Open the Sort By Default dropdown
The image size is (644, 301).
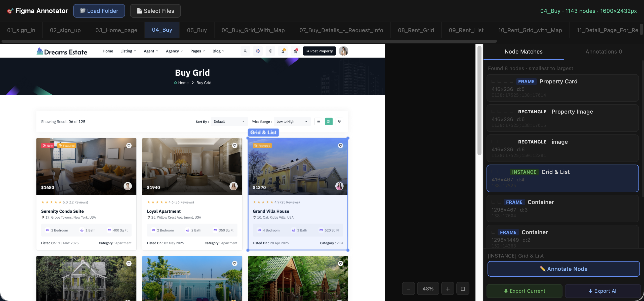[229, 122]
